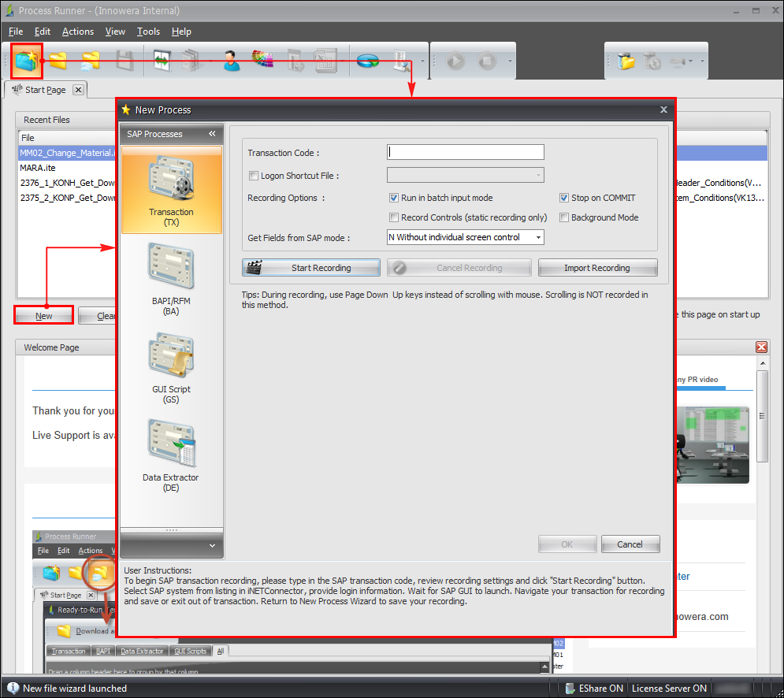Select the 2376_1_KONH_Get_Dow recent file
The image size is (784, 698).
click(x=68, y=183)
